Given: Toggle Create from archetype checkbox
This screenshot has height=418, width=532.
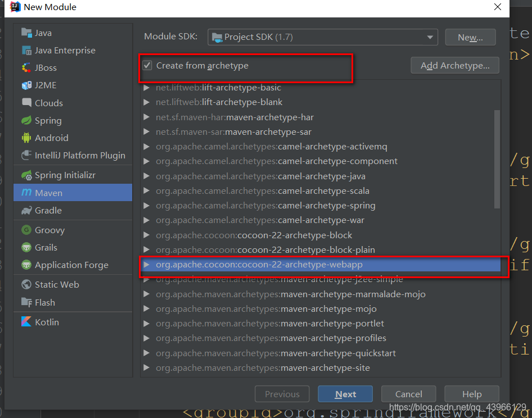Looking at the screenshot, I should [147, 65].
